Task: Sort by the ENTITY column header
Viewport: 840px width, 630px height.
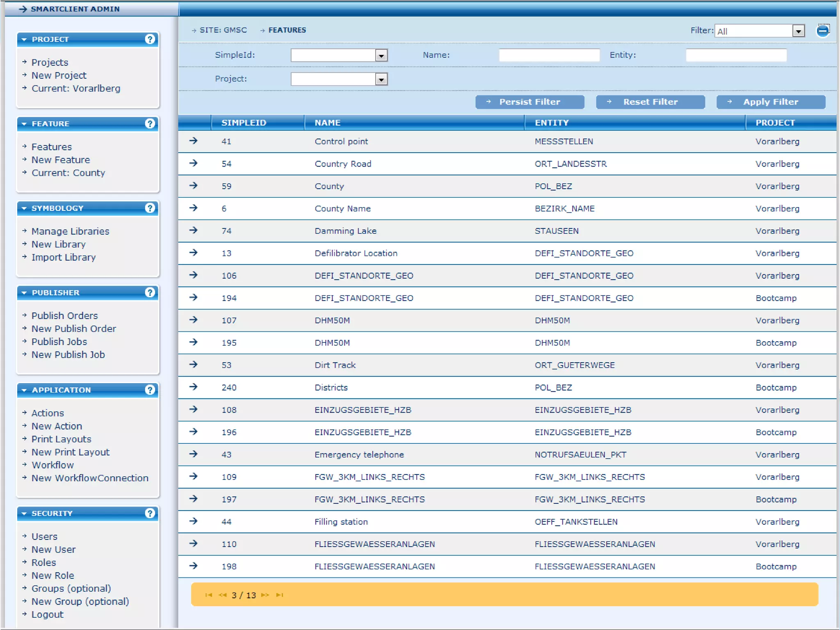Action: pyautogui.click(x=551, y=123)
